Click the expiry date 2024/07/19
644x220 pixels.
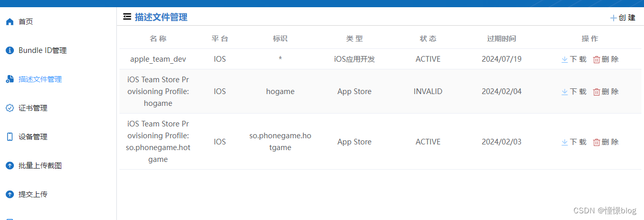click(x=501, y=59)
